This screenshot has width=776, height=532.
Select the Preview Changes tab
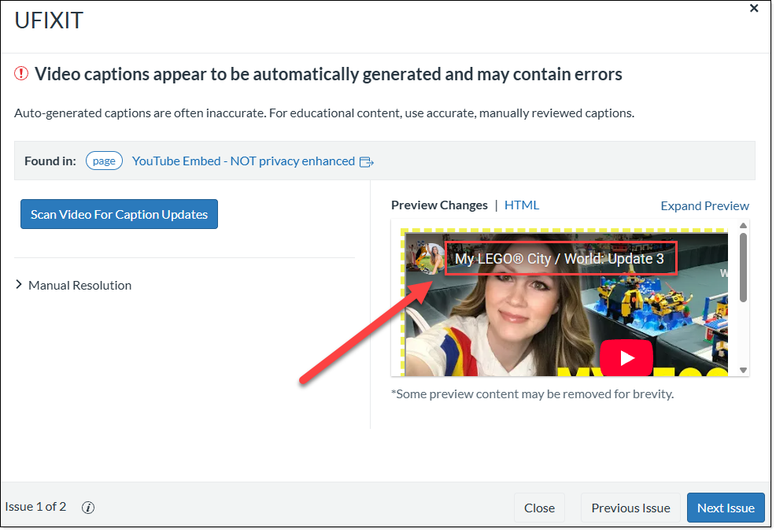[439, 205]
